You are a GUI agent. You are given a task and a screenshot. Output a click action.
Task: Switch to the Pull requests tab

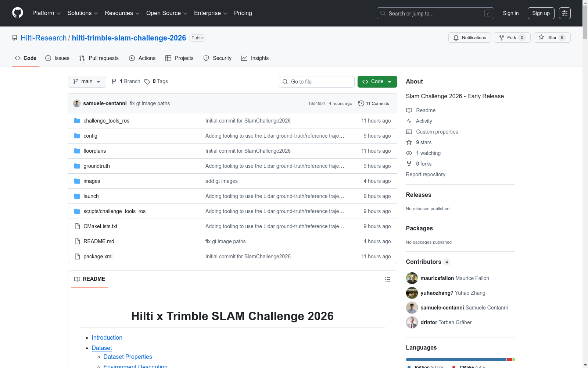[x=99, y=58]
